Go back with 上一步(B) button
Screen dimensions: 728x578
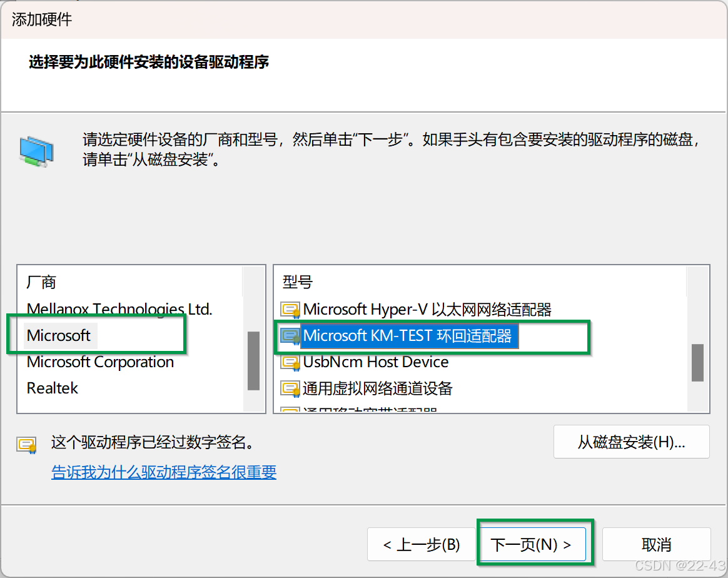(422, 544)
